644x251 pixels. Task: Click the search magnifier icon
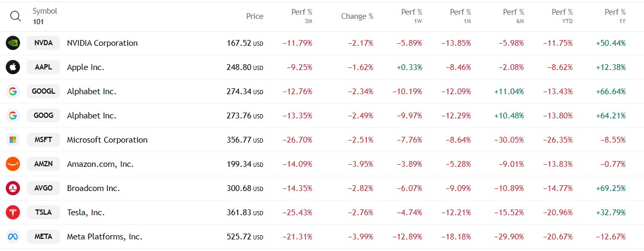(16, 16)
